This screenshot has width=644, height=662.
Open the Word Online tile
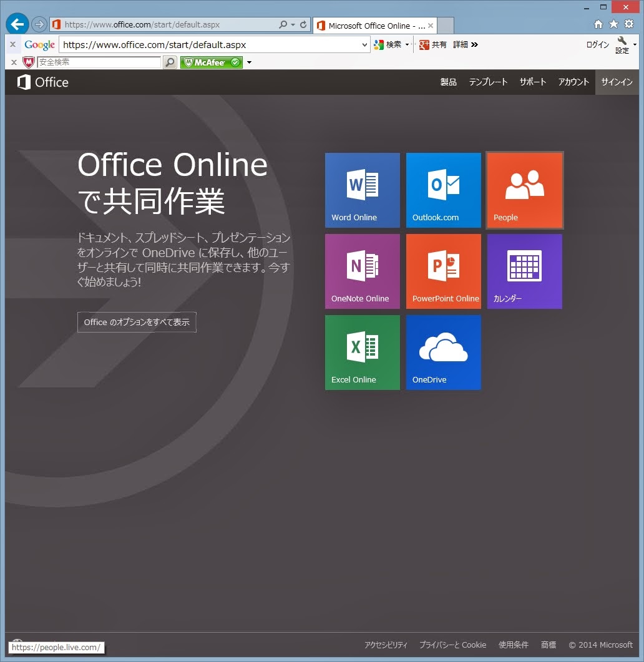click(363, 190)
